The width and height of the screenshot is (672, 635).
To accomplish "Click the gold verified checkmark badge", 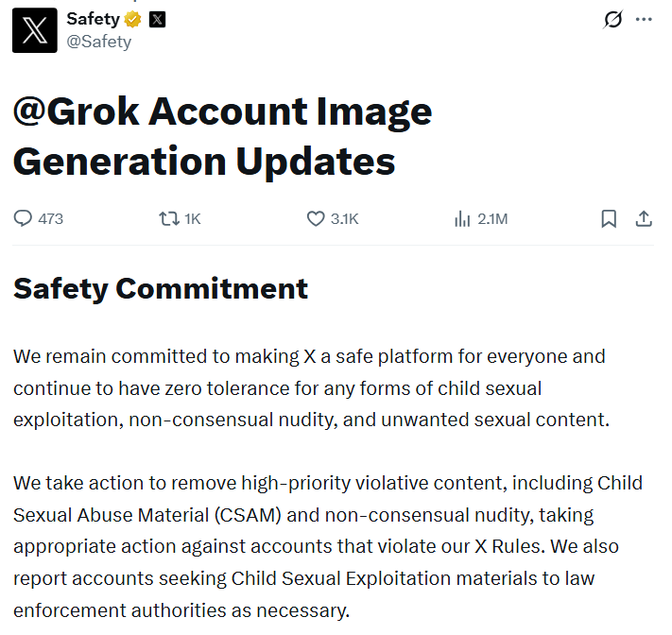I will [x=133, y=19].
